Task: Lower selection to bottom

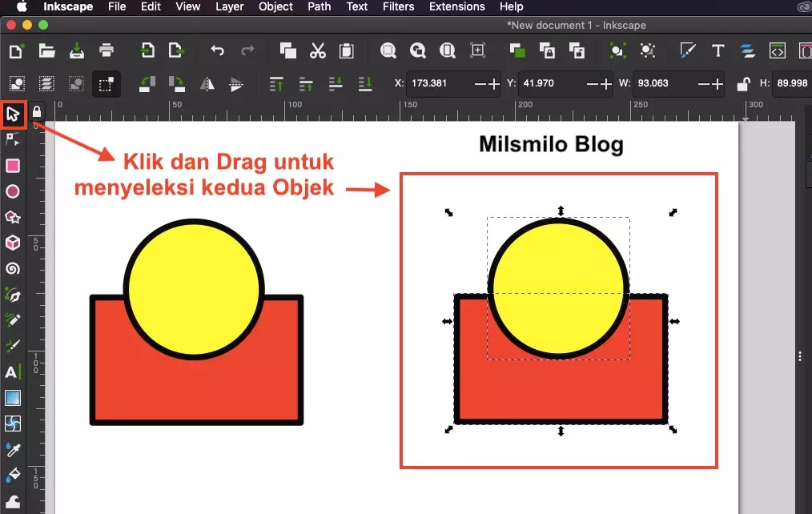Action: click(x=365, y=84)
